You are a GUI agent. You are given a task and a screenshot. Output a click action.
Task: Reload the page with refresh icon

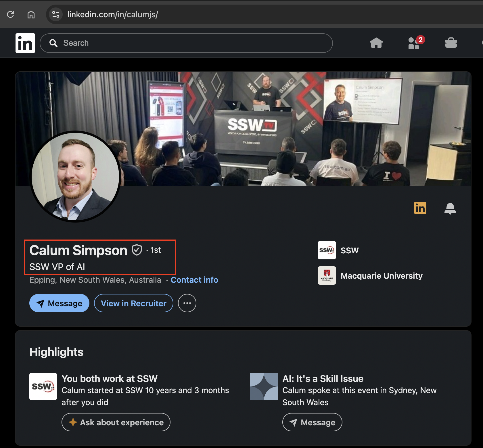tap(11, 14)
